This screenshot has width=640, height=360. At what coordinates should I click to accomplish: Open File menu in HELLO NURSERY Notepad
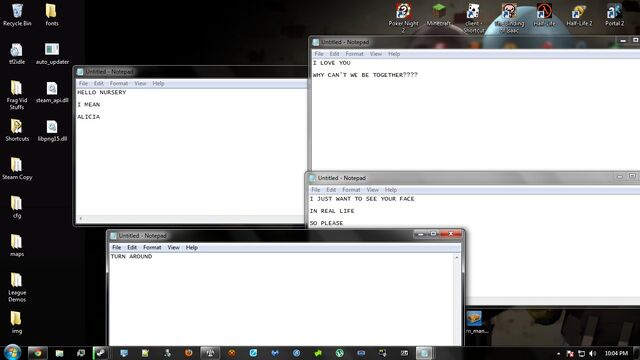pos(83,83)
